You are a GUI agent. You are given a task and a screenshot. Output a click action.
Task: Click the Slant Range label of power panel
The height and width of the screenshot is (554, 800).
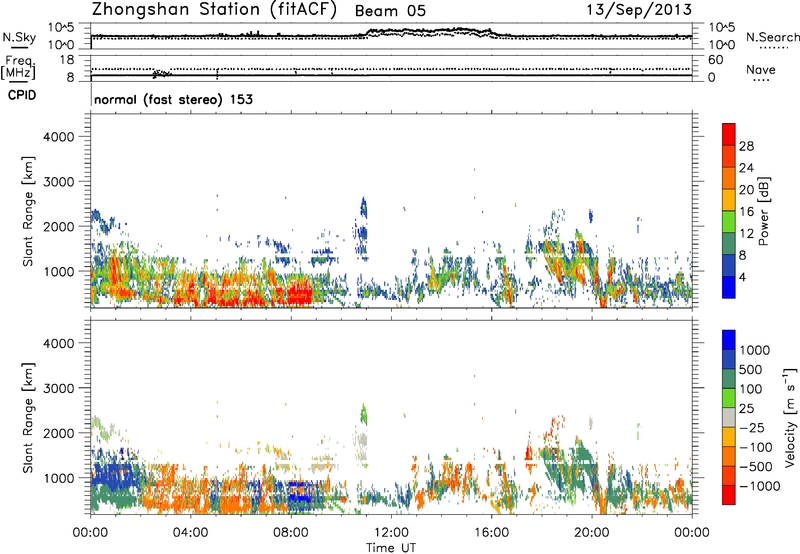click(28, 211)
